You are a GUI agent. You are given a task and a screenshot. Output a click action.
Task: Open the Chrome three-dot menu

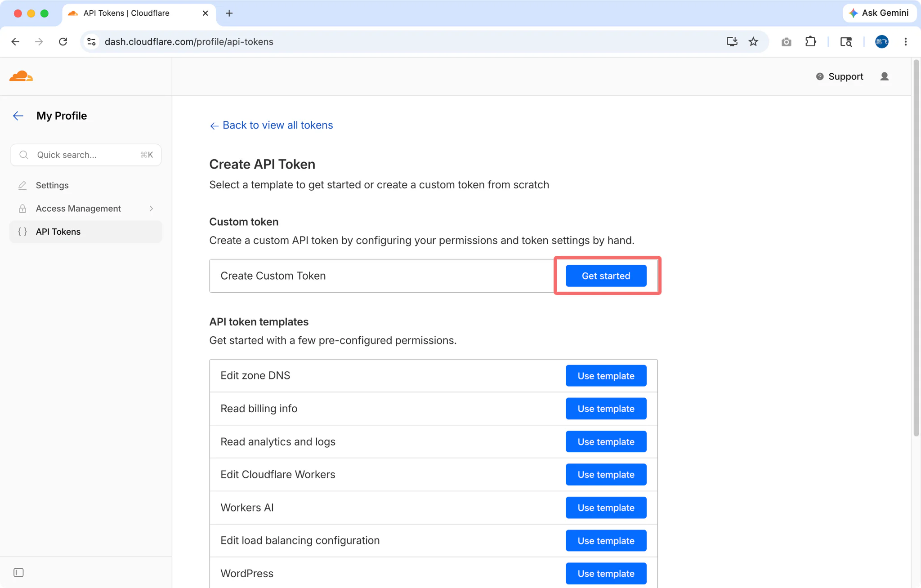point(906,42)
